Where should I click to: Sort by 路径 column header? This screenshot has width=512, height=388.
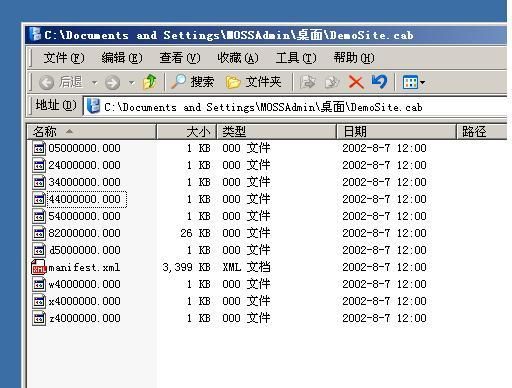point(481,132)
